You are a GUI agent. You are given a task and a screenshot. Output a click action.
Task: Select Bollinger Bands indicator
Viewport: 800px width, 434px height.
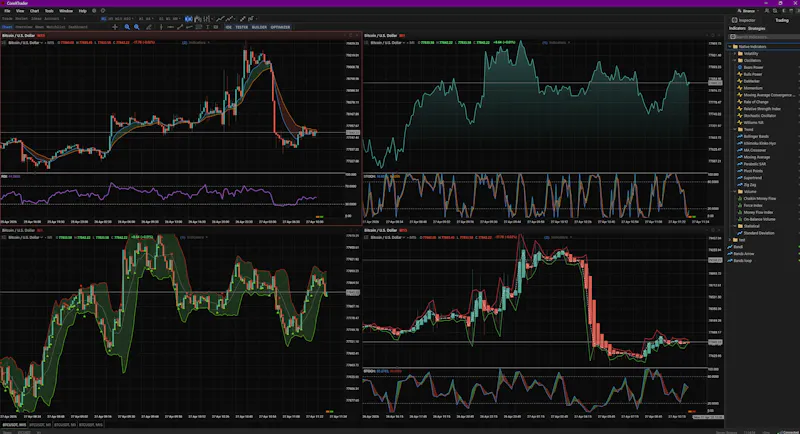click(x=756, y=137)
